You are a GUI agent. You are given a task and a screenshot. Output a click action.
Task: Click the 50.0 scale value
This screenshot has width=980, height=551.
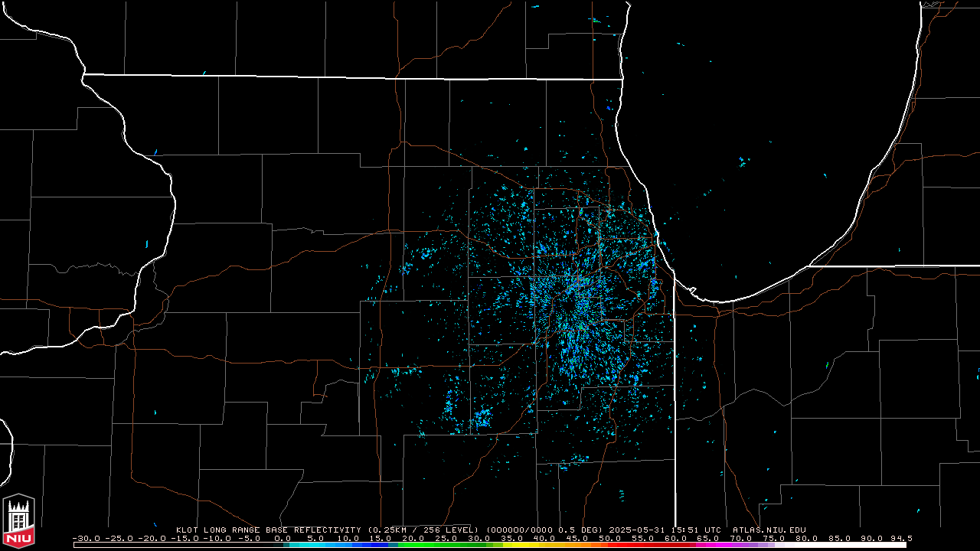click(x=610, y=538)
